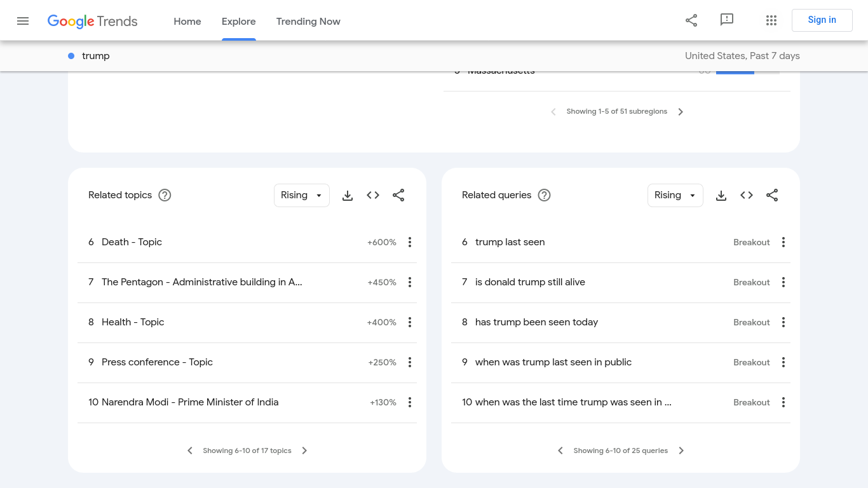Open 'has trump been seen today' query
Viewport: 868px width, 488px height.
click(536, 322)
